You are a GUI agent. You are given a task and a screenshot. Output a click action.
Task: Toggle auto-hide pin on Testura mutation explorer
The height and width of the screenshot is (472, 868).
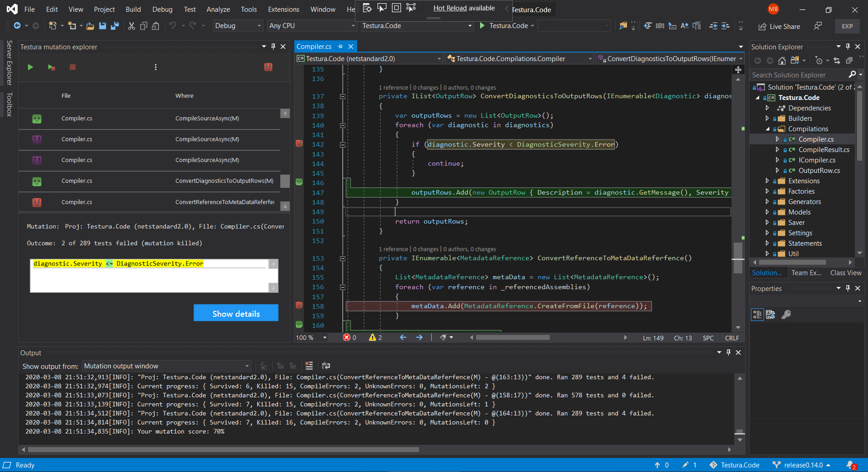point(273,47)
